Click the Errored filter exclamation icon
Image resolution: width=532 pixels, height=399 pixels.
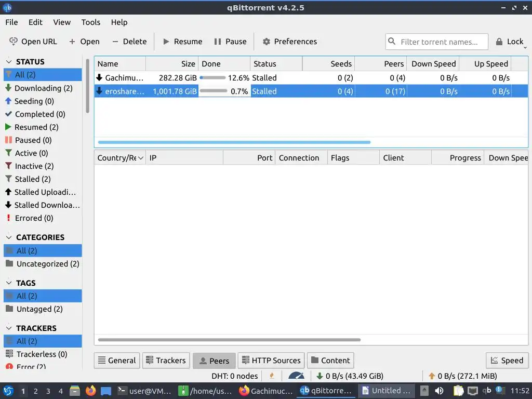pos(8,218)
